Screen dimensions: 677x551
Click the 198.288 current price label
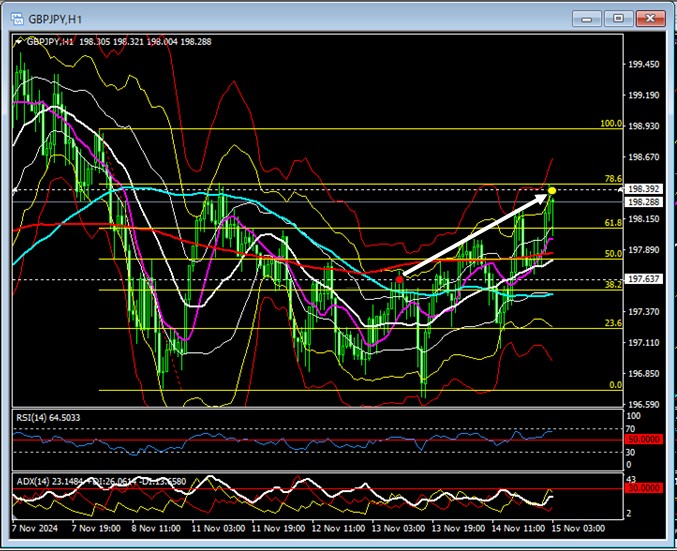(x=642, y=202)
